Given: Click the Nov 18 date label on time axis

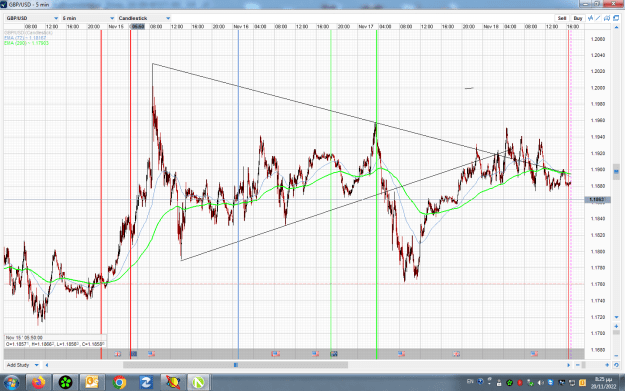Looking at the screenshot, I should tap(491, 26).
